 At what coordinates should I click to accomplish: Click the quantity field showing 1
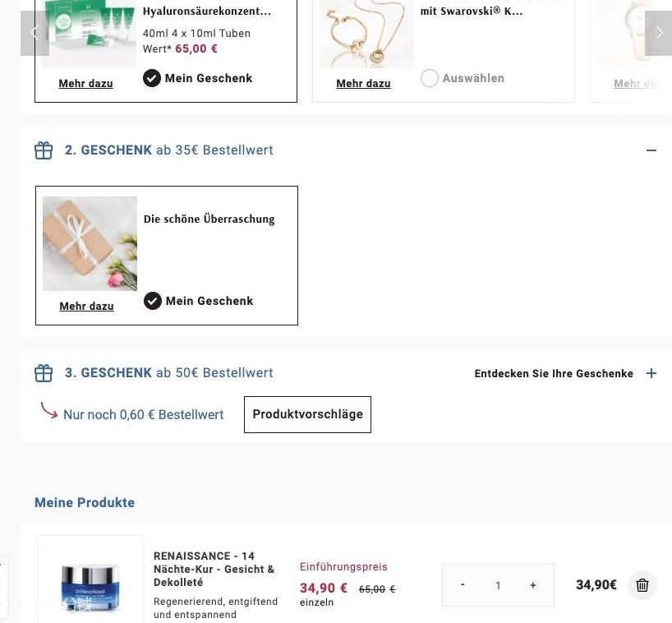point(498,585)
